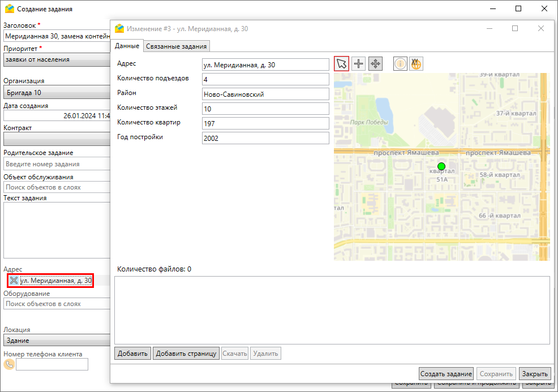Click the object info (i) map icon
The image size is (558, 392).
click(x=400, y=64)
